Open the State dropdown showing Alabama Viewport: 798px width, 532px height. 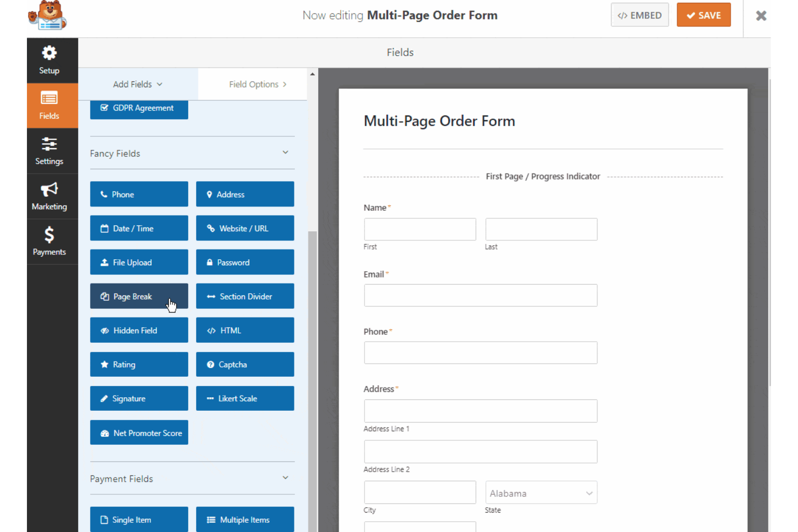point(541,493)
